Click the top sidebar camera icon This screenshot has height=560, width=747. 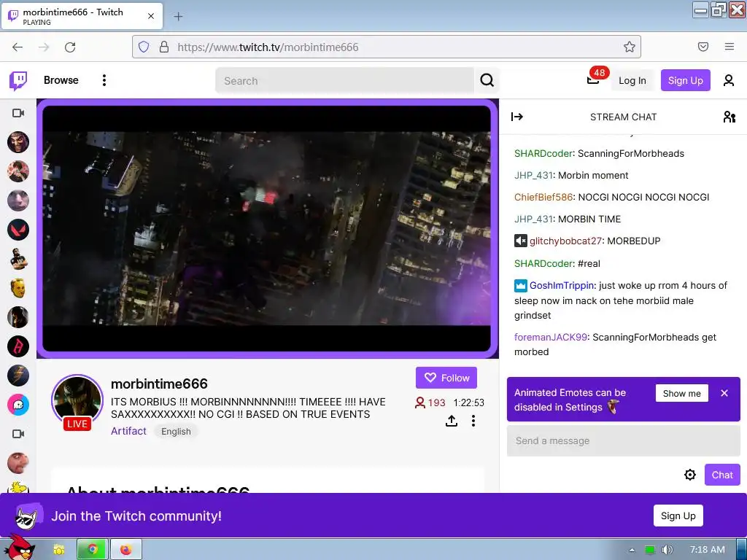click(18, 113)
